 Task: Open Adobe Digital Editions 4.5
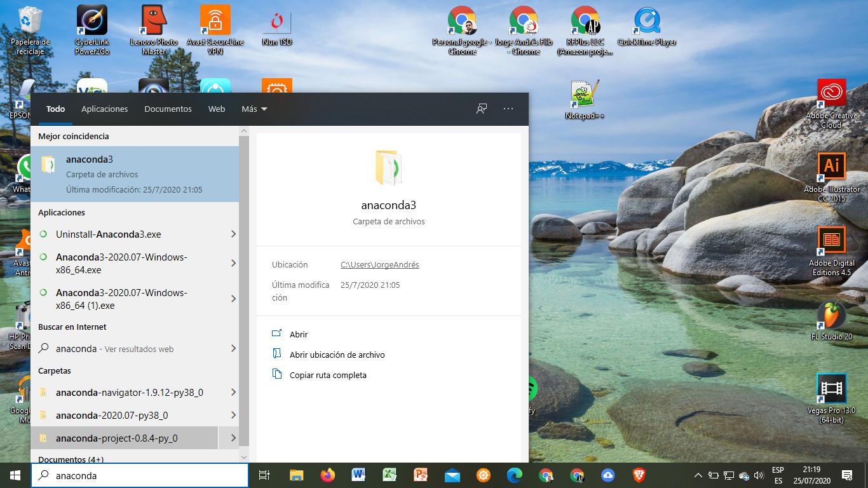831,251
